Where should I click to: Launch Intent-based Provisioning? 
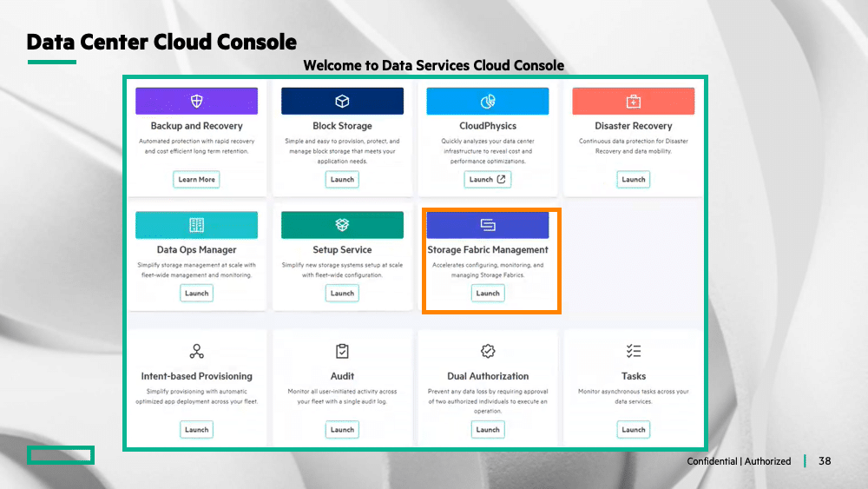tap(196, 430)
